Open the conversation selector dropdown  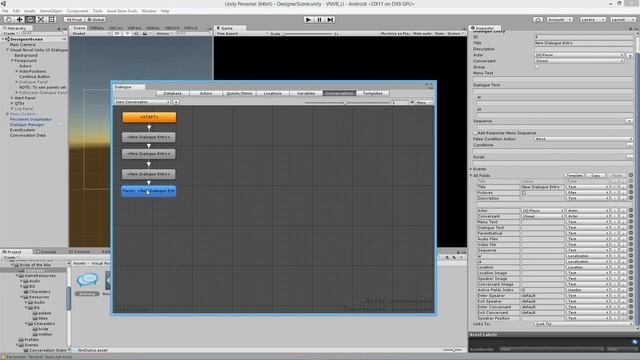[x=143, y=102]
